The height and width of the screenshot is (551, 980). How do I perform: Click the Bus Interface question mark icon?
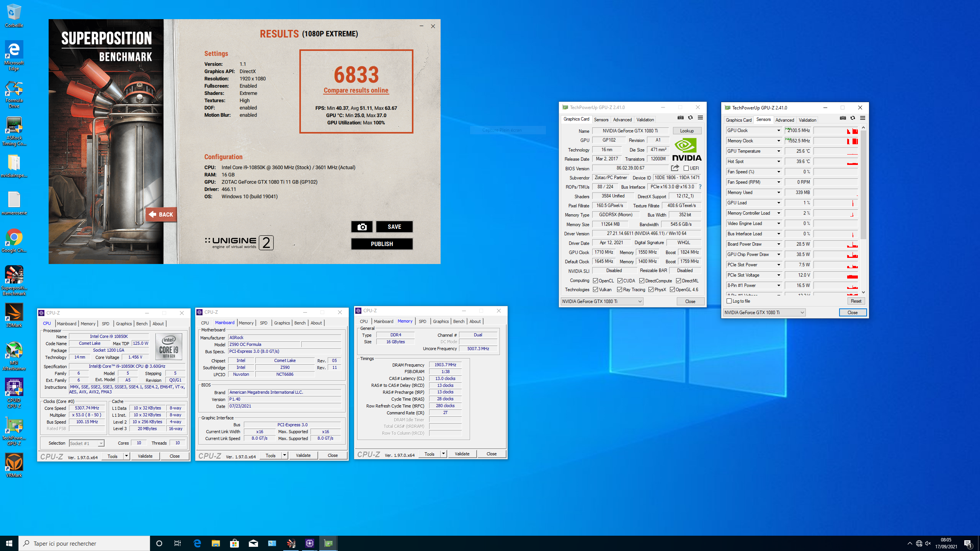pyautogui.click(x=700, y=187)
